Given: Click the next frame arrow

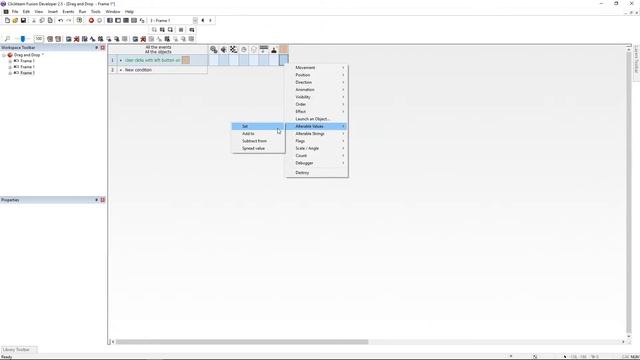Looking at the screenshot, I should (210, 20).
